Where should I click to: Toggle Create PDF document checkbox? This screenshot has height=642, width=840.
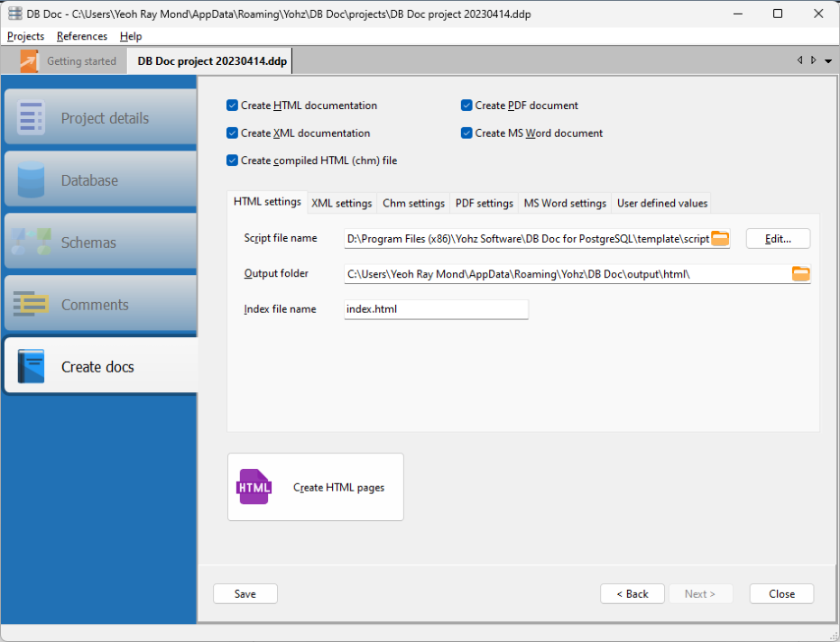point(467,105)
